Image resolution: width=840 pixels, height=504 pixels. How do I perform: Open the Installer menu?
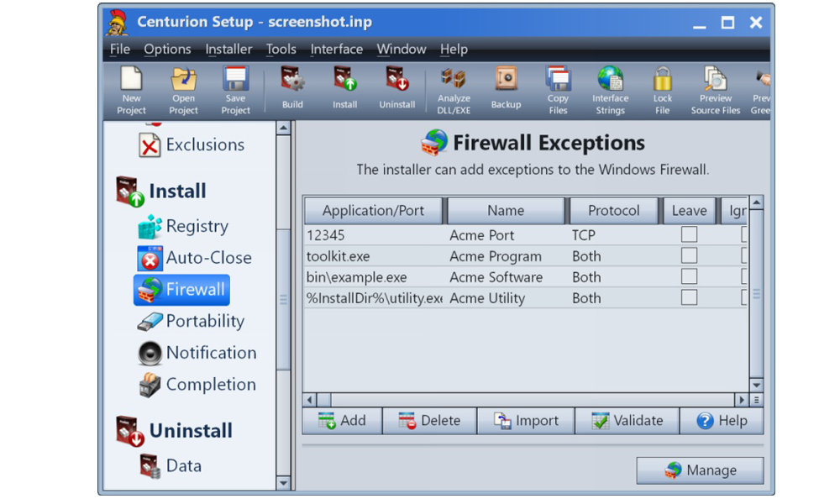[x=228, y=50]
